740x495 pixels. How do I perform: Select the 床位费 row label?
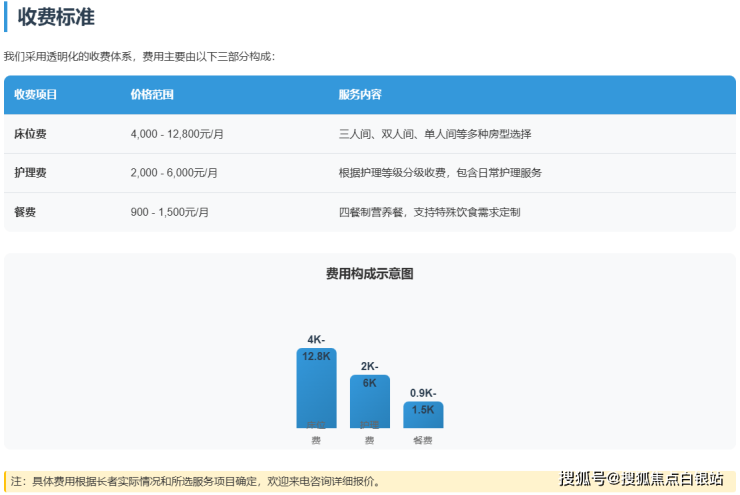[30, 134]
